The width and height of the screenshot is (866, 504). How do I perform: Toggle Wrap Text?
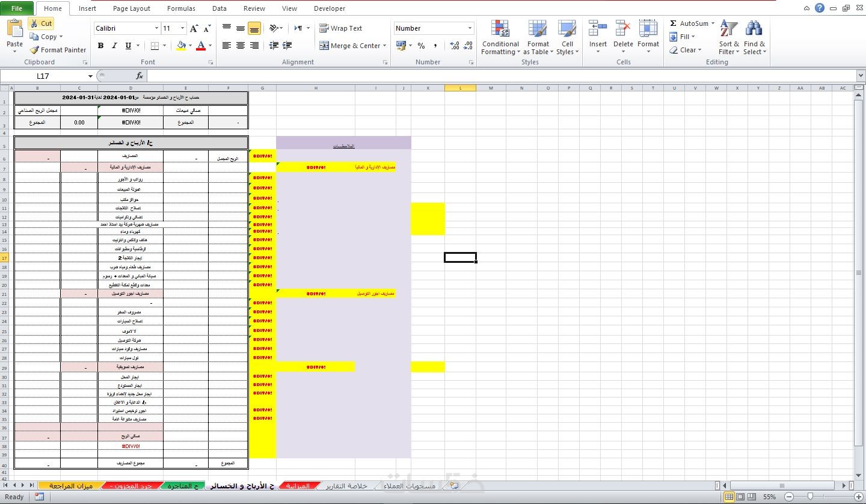click(340, 28)
